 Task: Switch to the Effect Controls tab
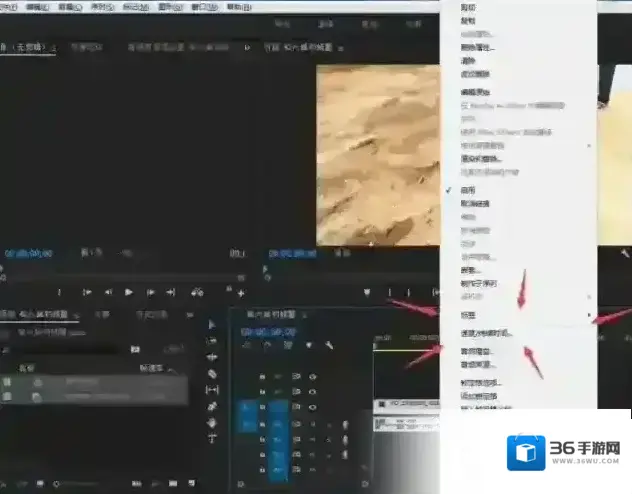point(87,48)
